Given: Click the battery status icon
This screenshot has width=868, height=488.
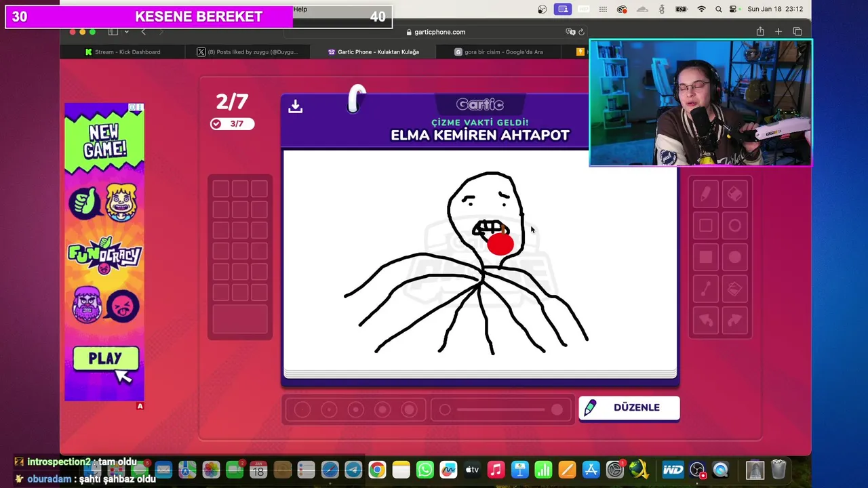Looking at the screenshot, I should pyautogui.click(x=682, y=9).
